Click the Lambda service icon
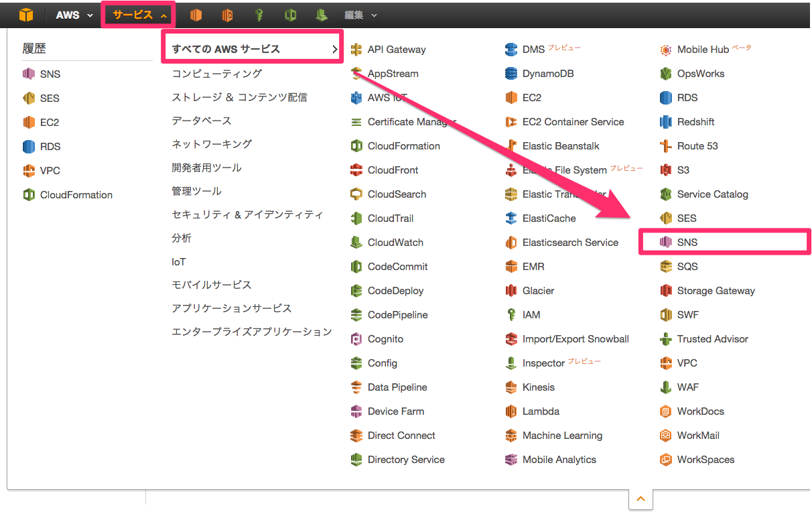This screenshot has height=520, width=812. [511, 411]
